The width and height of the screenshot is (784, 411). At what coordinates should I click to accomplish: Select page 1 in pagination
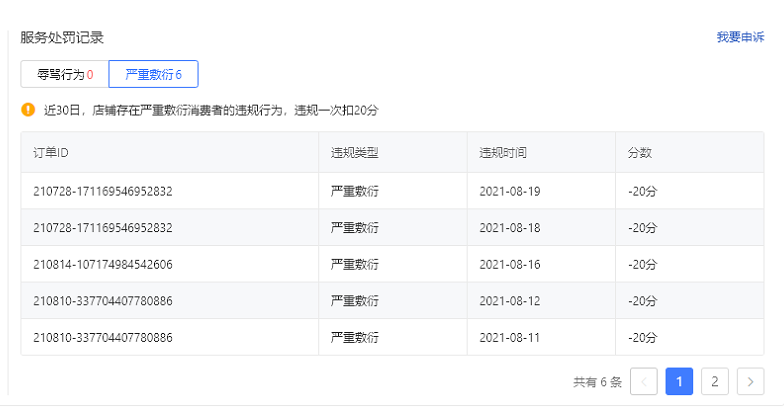680,381
